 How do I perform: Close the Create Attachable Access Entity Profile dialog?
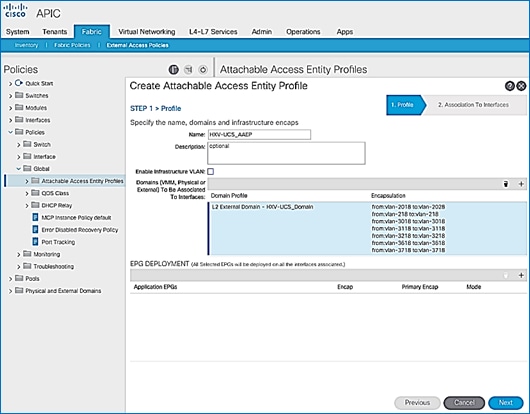coord(522,86)
